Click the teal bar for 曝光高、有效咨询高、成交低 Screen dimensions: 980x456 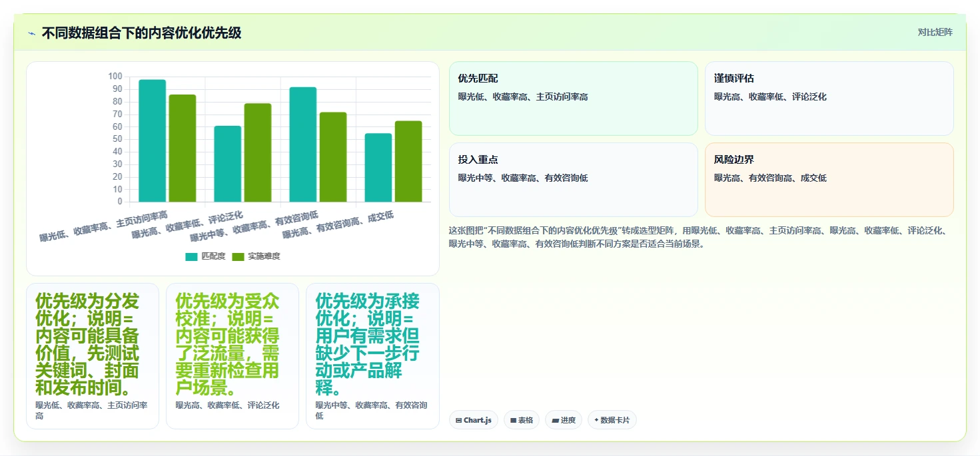(x=378, y=168)
